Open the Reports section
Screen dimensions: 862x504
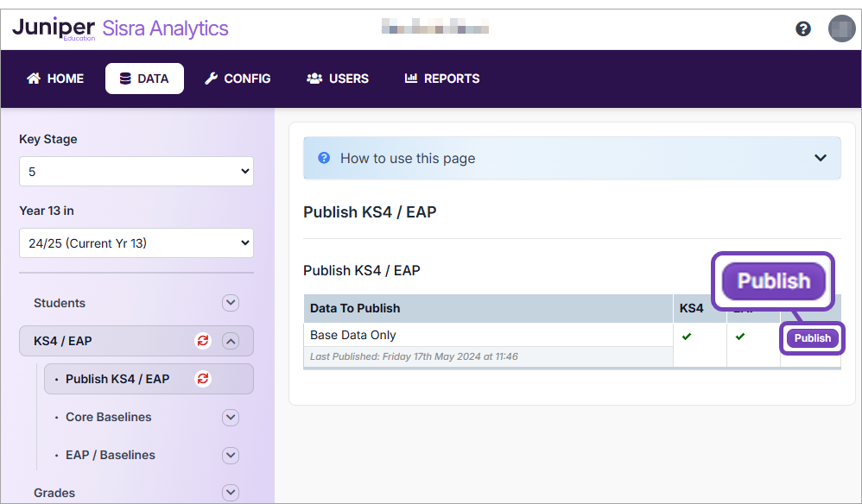tap(442, 79)
